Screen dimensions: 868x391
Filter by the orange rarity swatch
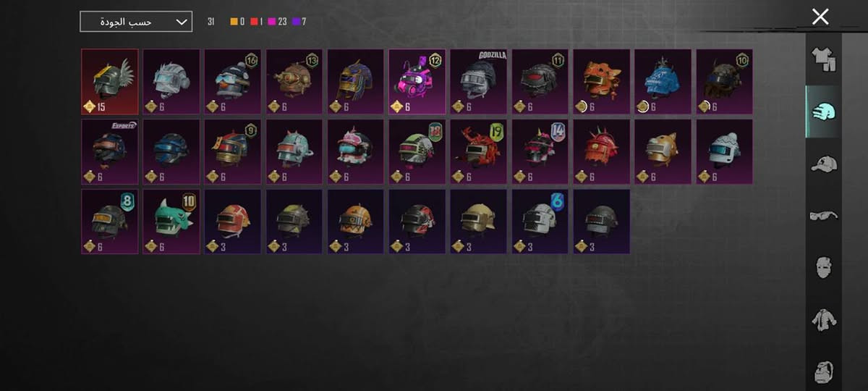click(x=238, y=22)
